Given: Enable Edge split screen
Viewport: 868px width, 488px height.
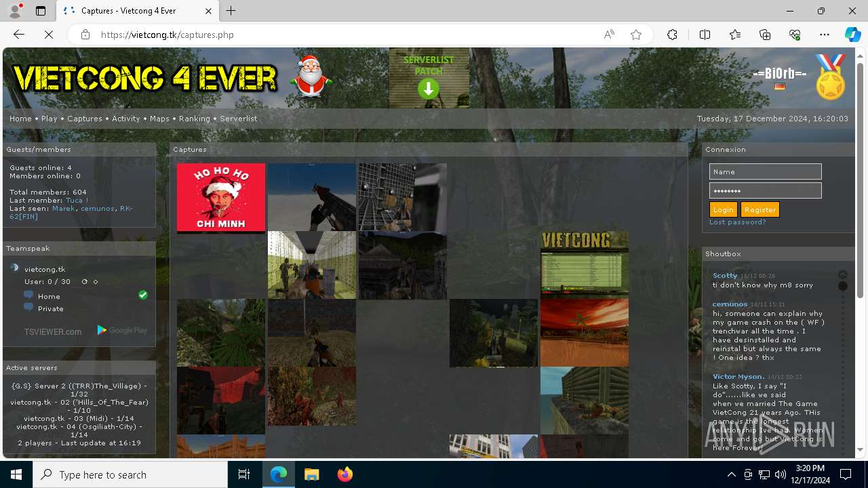Looking at the screenshot, I should click(705, 35).
